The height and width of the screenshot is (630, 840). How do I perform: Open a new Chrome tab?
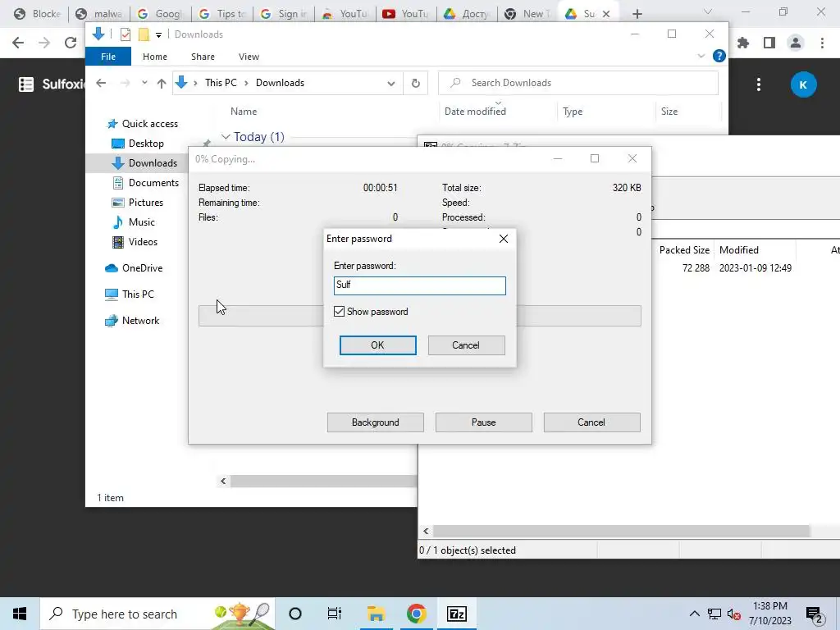click(637, 14)
